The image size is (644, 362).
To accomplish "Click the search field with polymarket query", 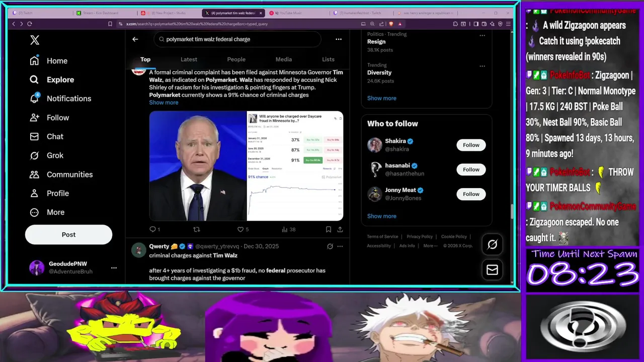I will 237,39.
